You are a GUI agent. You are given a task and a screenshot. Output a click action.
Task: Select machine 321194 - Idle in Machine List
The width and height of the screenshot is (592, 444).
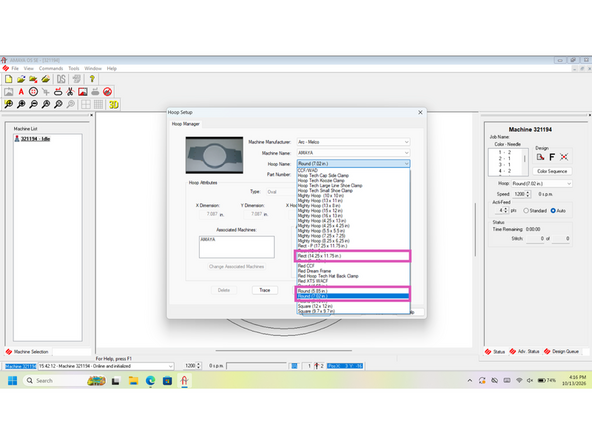pos(32,139)
